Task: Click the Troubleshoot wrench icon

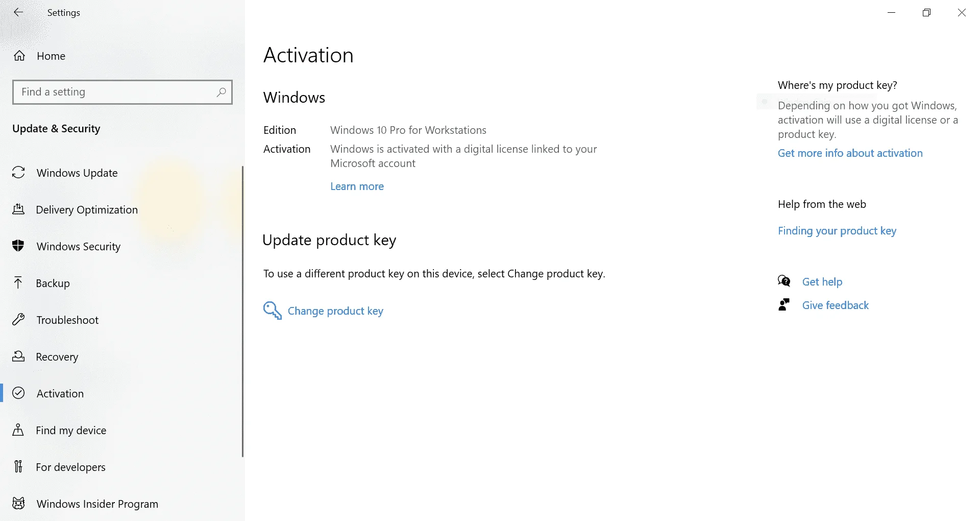Action: coord(18,320)
